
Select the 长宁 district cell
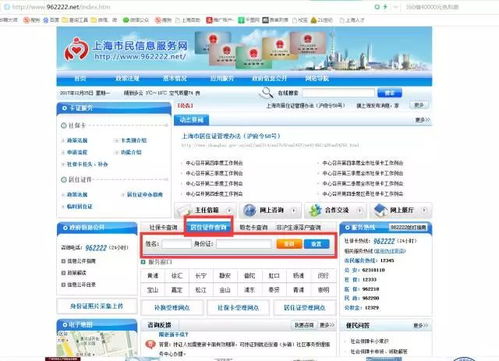click(x=201, y=276)
